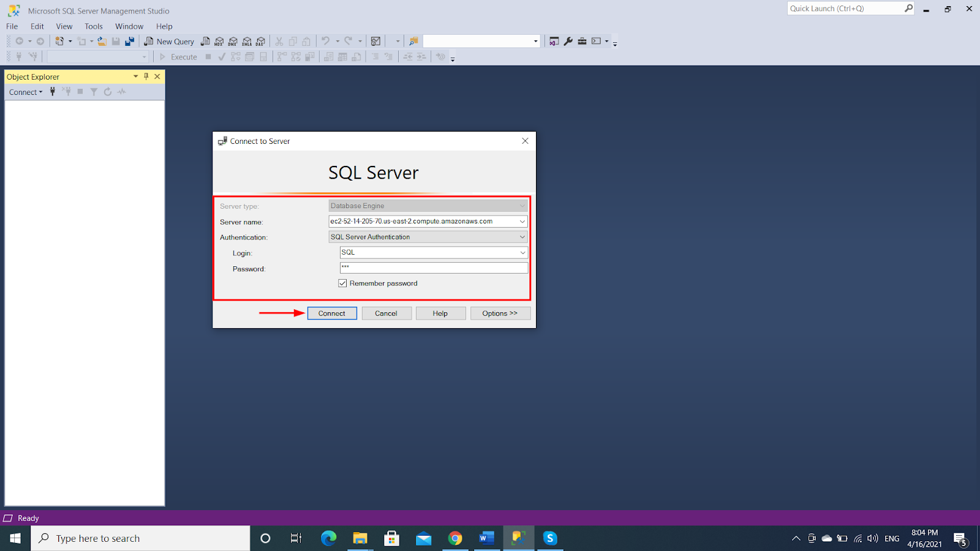The width and height of the screenshot is (980, 551).
Task: Click the New Query toolbar button
Action: (169, 42)
